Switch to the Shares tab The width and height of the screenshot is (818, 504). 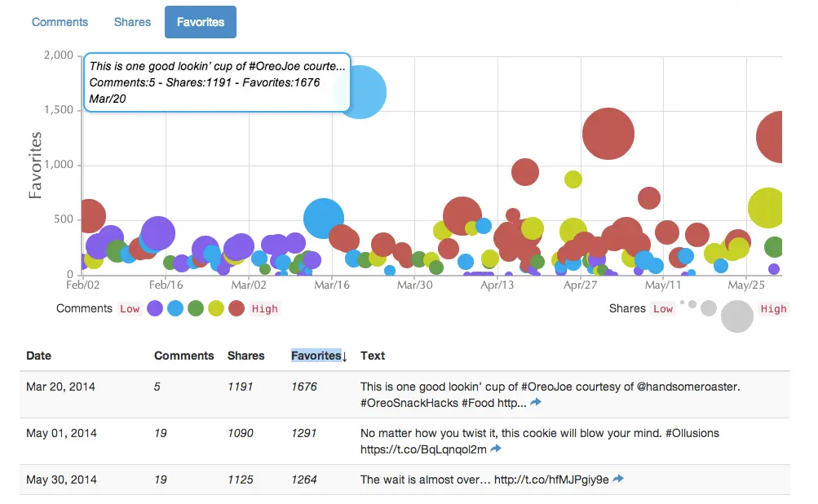132,22
